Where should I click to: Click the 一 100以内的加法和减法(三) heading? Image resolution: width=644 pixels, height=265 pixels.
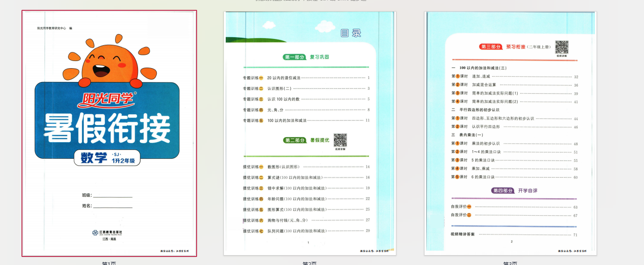point(479,68)
